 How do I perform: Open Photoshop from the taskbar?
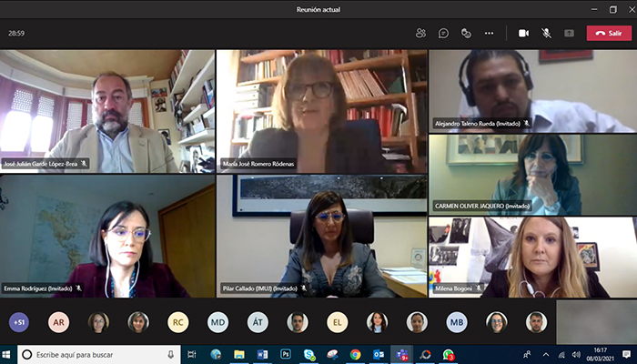[x=285, y=354]
